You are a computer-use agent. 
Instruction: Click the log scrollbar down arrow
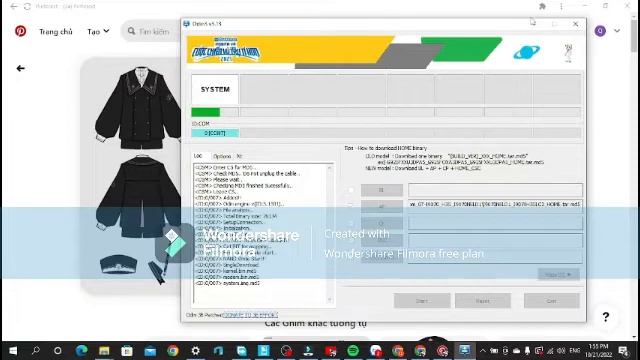tap(330, 300)
